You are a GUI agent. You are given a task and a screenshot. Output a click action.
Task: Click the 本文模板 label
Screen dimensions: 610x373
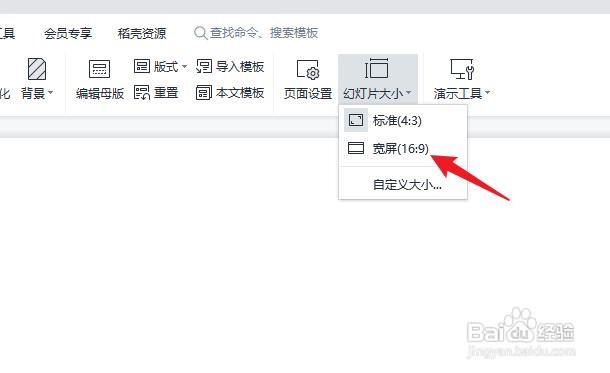coord(240,93)
